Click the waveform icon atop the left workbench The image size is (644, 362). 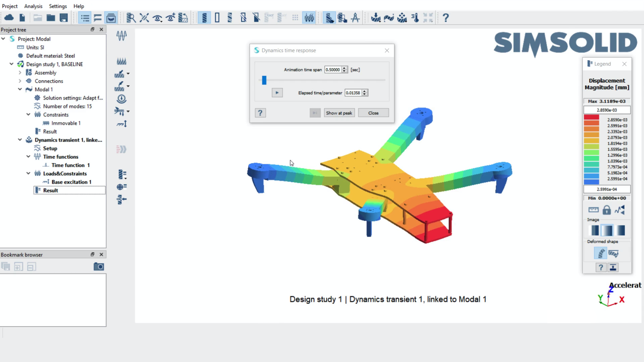121,36
